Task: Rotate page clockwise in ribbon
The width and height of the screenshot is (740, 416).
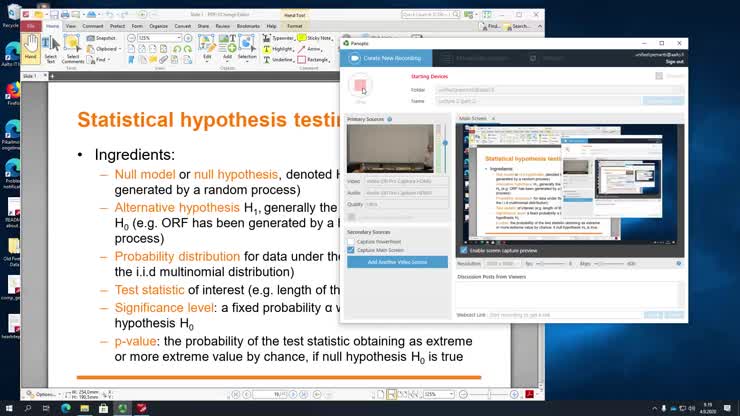Action: (x=187, y=49)
